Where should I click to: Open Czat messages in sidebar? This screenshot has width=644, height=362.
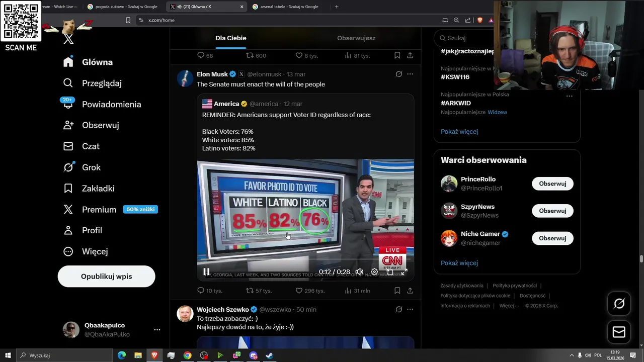tap(82, 146)
